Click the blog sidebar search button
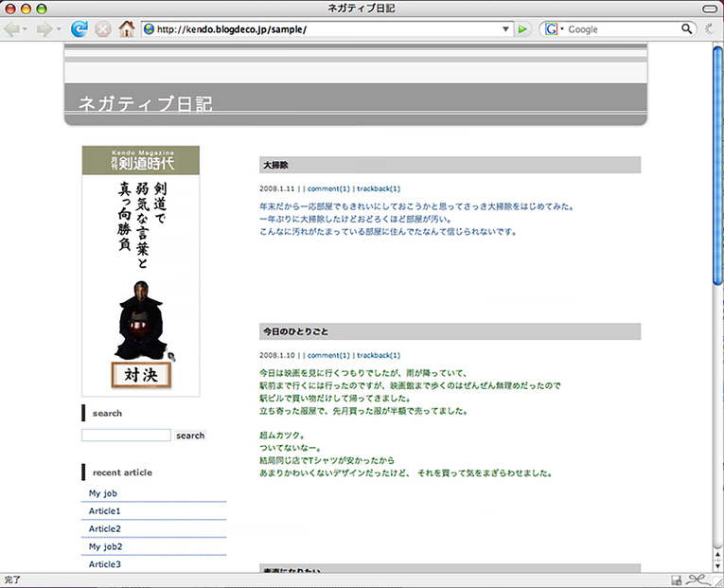This screenshot has width=724, height=588. point(190,436)
